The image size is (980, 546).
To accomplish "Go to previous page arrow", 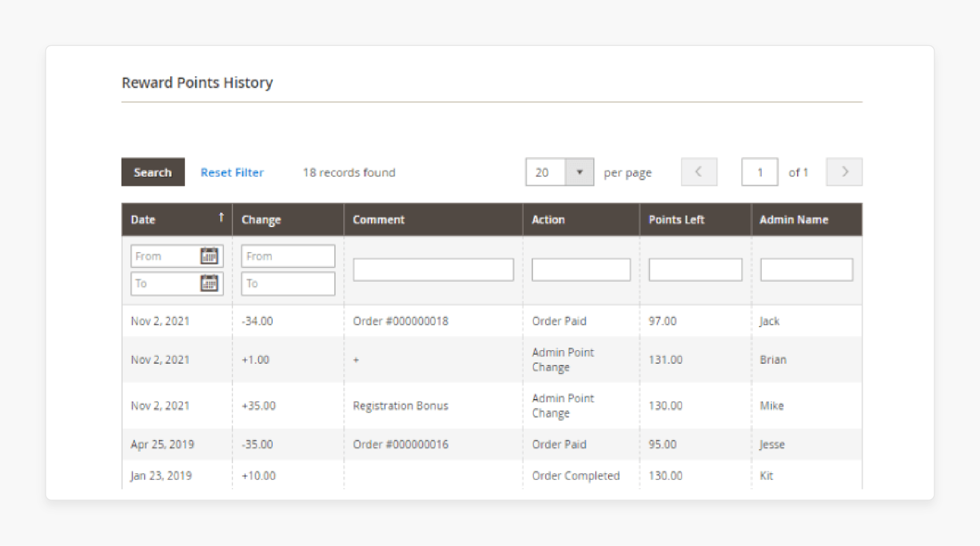I will coord(699,172).
